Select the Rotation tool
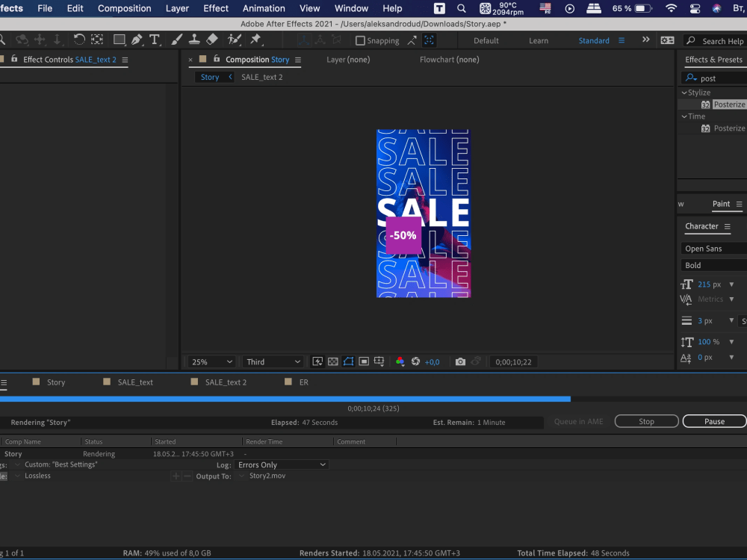 click(x=79, y=40)
